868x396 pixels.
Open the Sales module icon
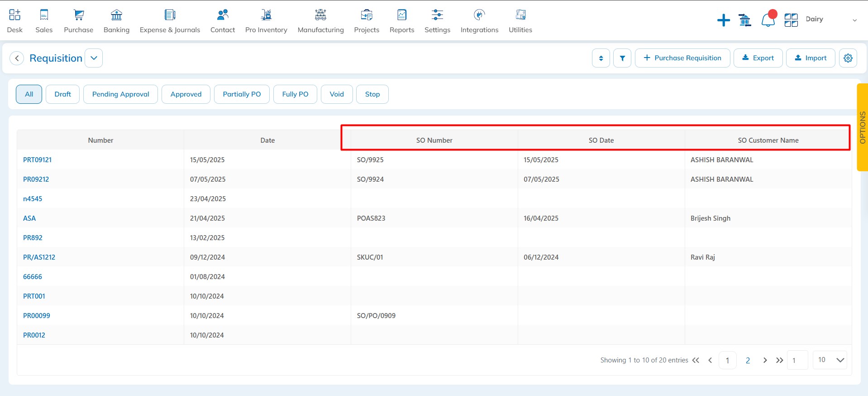tap(44, 15)
